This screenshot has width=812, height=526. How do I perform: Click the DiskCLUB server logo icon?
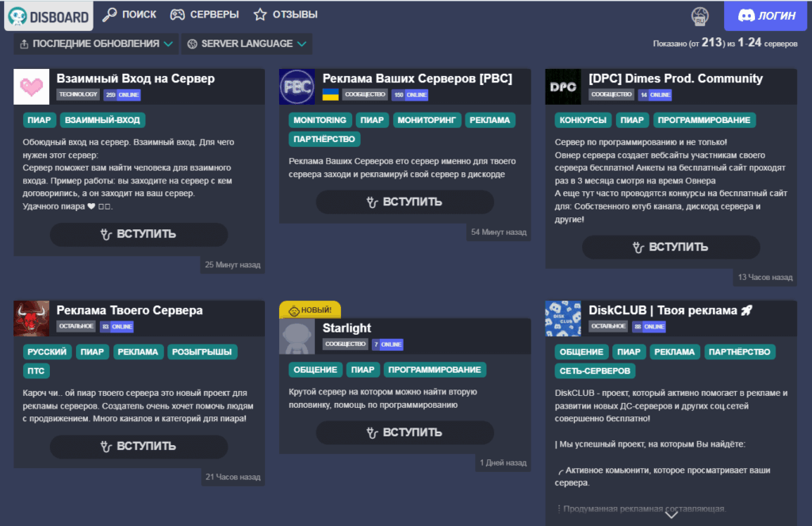point(563,318)
